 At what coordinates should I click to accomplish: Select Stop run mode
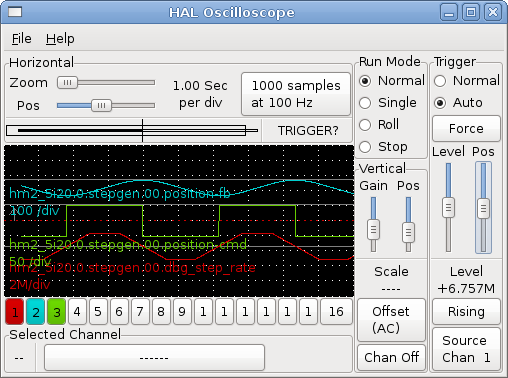[x=383, y=147]
